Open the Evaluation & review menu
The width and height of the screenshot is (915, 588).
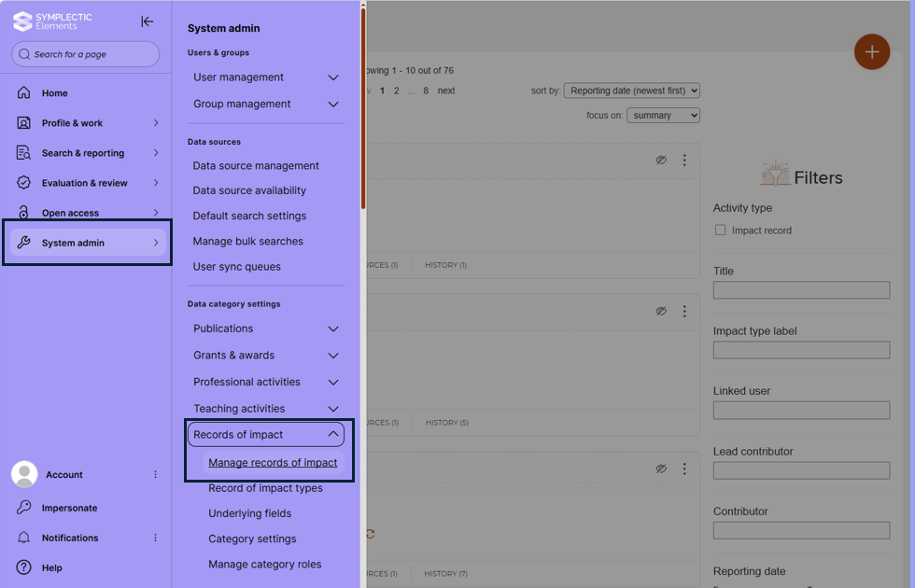pyautogui.click(x=86, y=183)
